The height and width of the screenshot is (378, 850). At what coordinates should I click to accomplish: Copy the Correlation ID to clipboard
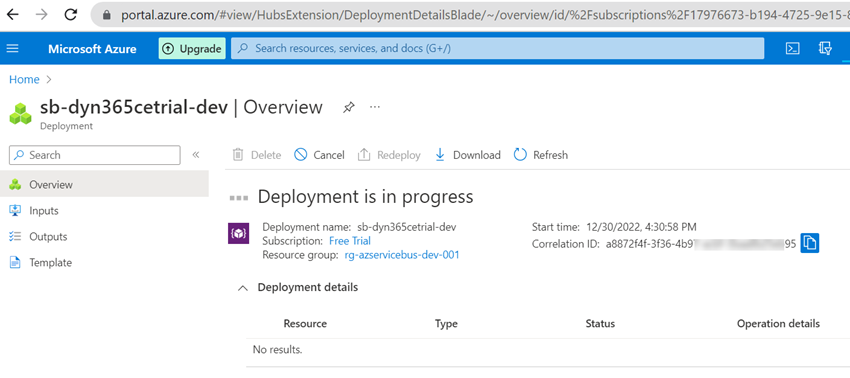coord(809,243)
